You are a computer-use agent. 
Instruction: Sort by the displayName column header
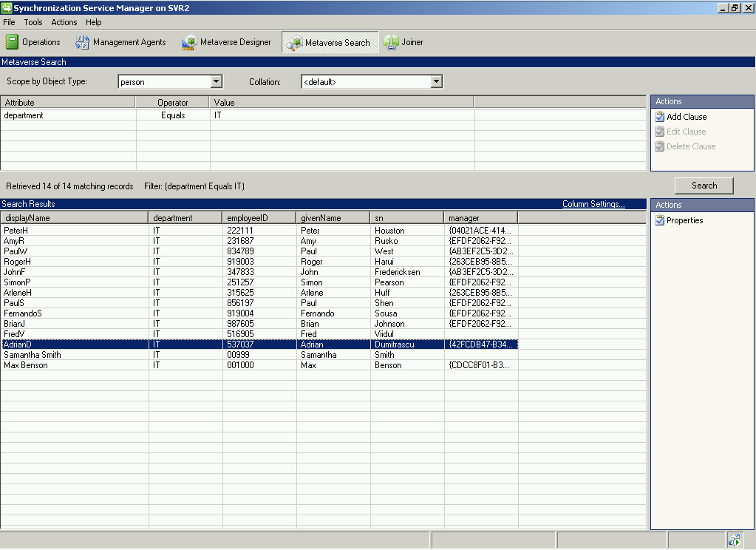coord(74,218)
